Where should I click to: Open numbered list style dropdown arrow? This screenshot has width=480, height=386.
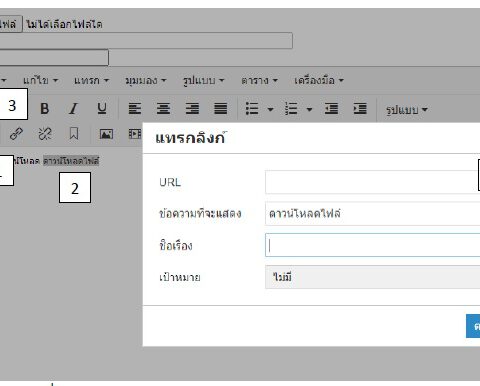tap(309, 109)
